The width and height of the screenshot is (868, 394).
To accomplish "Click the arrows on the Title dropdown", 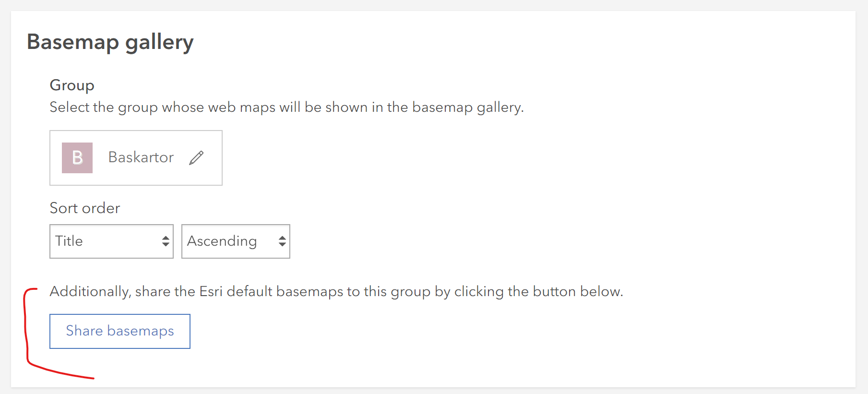I will tap(166, 241).
